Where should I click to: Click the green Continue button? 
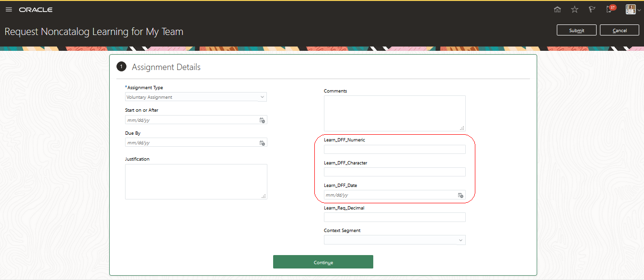click(323, 262)
